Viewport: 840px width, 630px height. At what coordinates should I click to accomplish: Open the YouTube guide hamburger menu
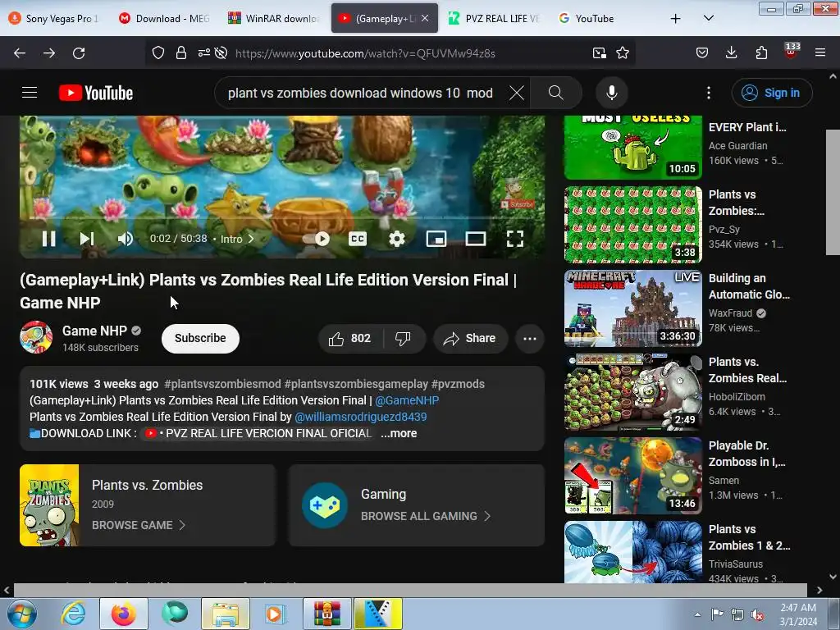pyautogui.click(x=30, y=93)
